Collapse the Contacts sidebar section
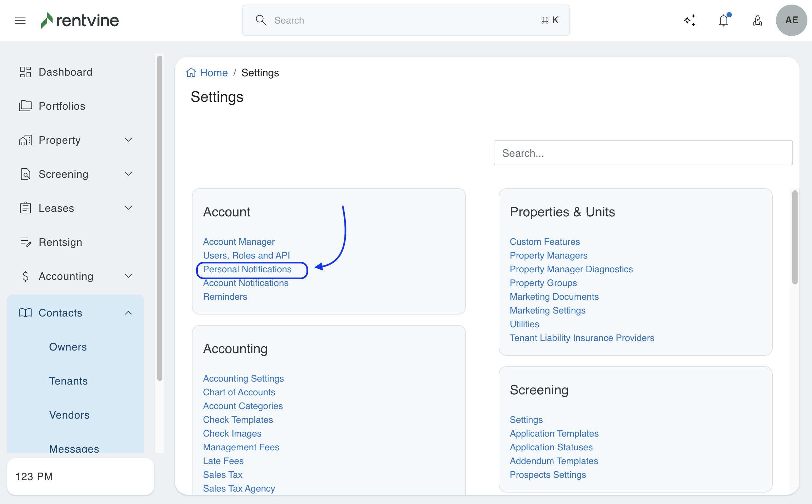The width and height of the screenshot is (812, 504). coord(128,313)
